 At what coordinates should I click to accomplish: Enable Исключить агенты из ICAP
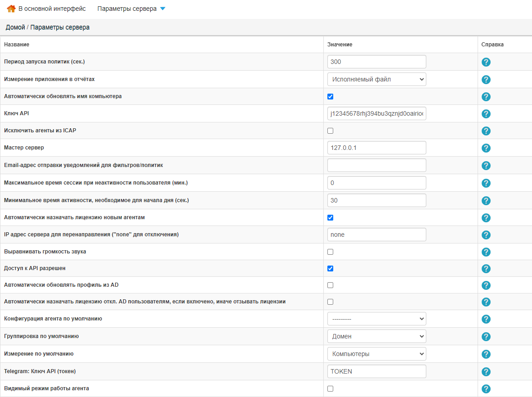[331, 131]
